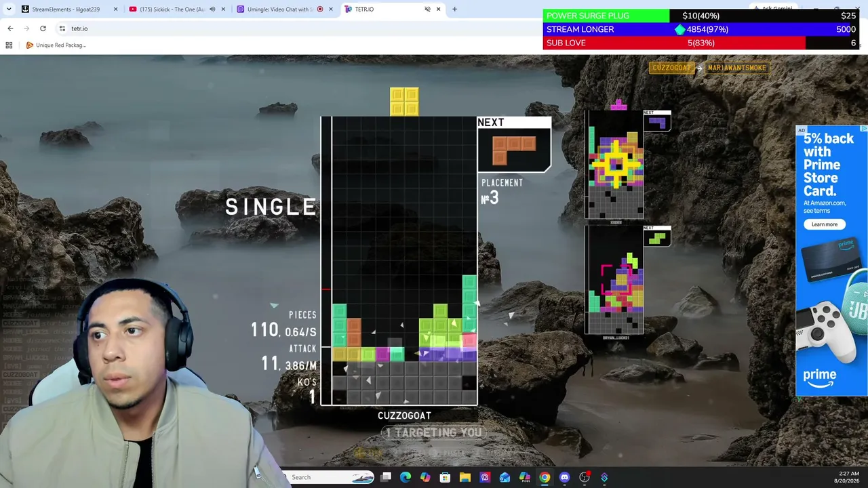Open the purple app icon next to File Explorer
This screenshot has width=868, height=488.
485,477
